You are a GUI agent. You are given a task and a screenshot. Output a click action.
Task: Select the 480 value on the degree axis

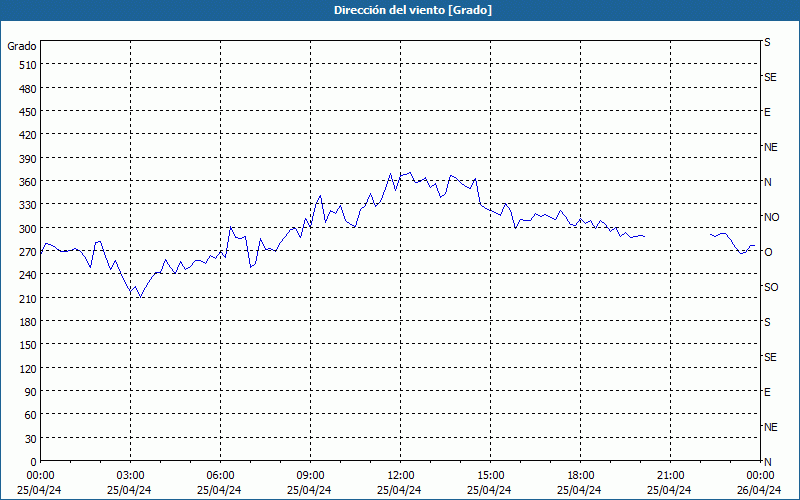28,89
